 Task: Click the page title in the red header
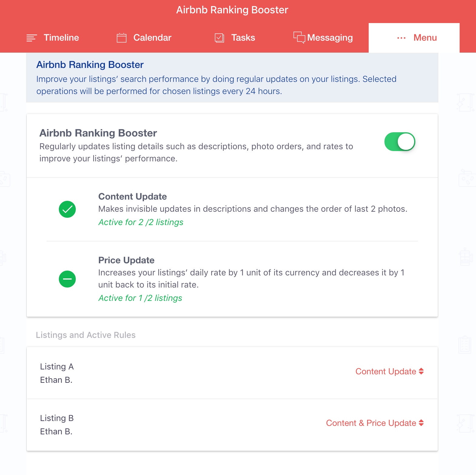[x=232, y=10]
